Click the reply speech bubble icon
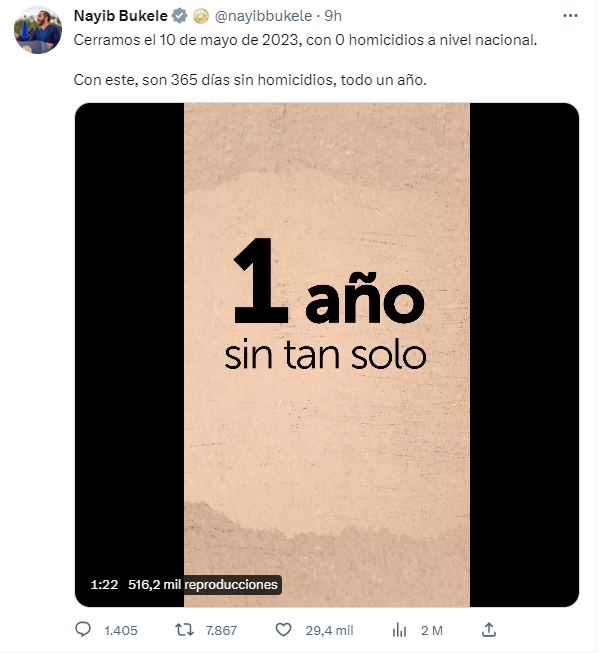The width and height of the screenshot is (601, 653). tap(83, 629)
